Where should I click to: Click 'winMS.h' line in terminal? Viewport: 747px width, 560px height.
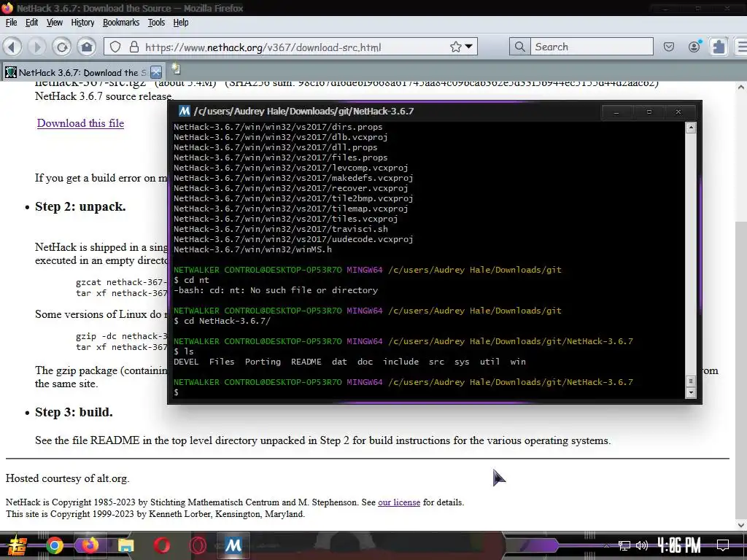[x=252, y=249]
